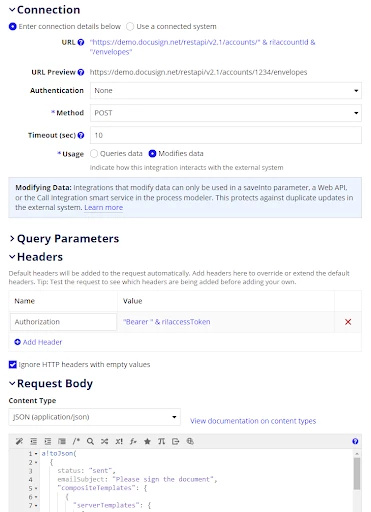Click the help icon next to URL
The height and width of the screenshot is (512, 371).
(81, 42)
